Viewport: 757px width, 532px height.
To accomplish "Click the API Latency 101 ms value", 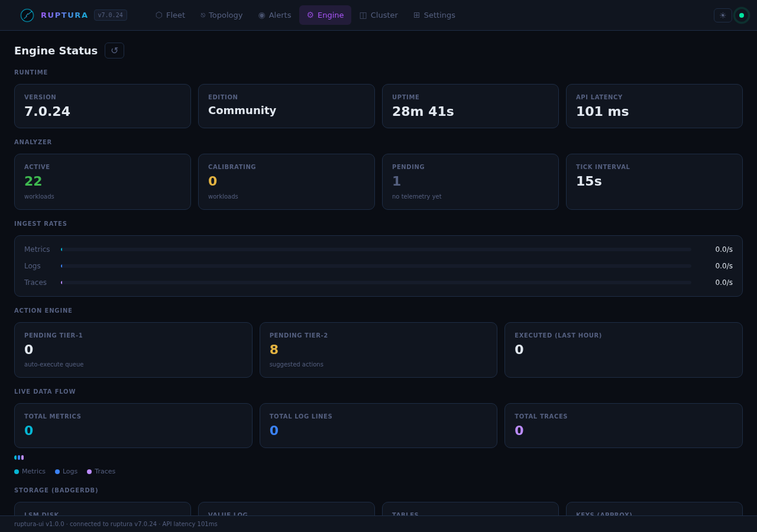I will tap(602, 111).
